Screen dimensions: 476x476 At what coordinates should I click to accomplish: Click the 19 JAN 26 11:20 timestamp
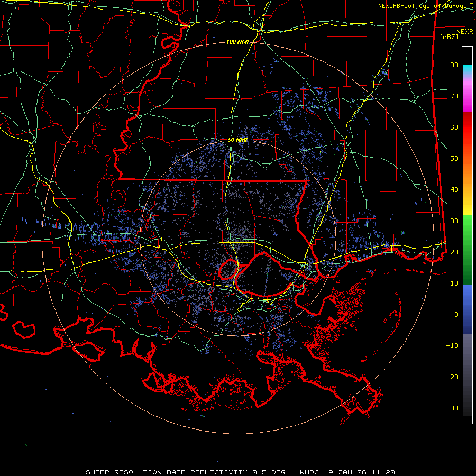[360, 472]
